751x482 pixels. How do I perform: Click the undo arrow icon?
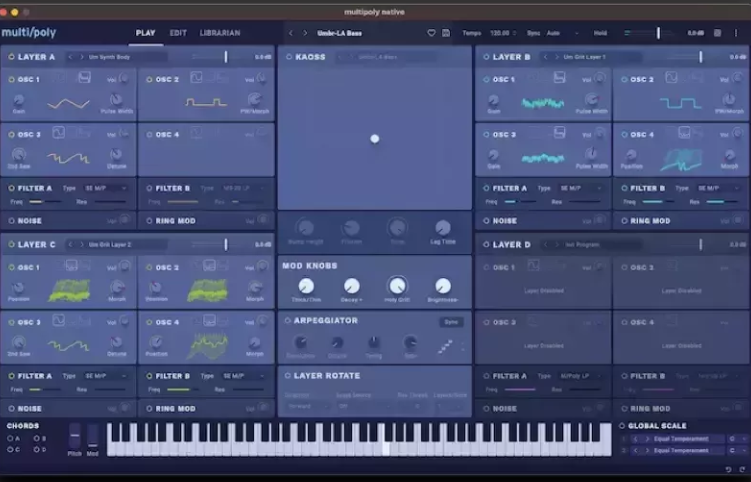pyautogui.click(x=728, y=470)
